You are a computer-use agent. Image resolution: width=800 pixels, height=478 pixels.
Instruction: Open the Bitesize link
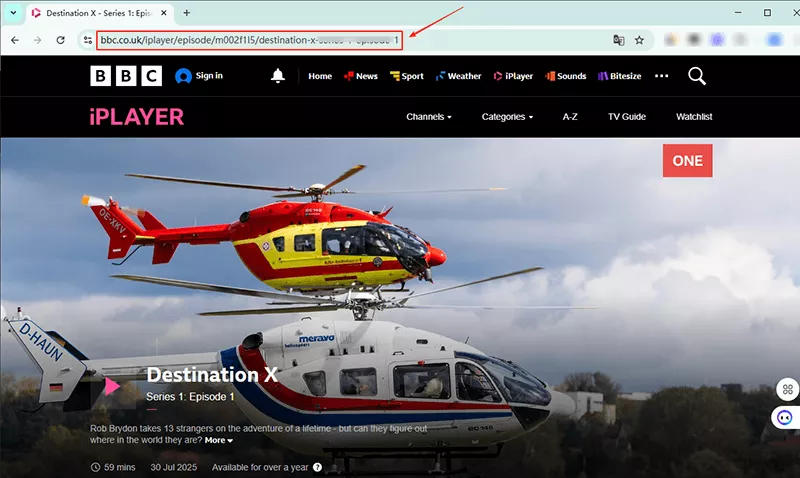[618, 76]
